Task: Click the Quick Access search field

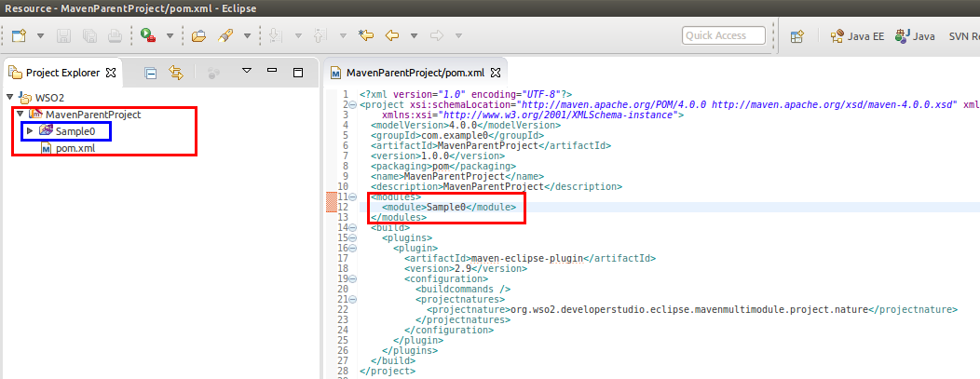Action: [723, 35]
